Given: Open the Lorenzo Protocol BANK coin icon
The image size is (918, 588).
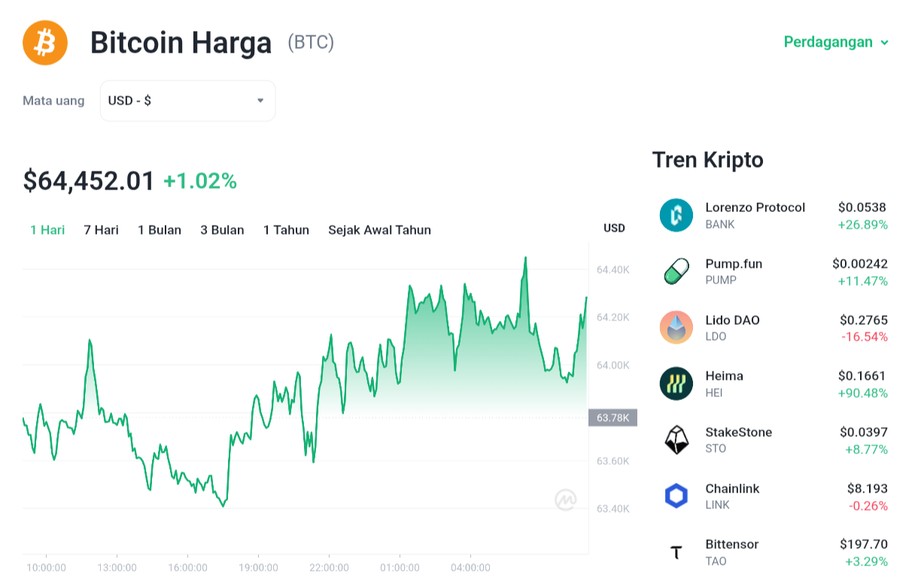Looking at the screenshot, I should pos(676,215).
